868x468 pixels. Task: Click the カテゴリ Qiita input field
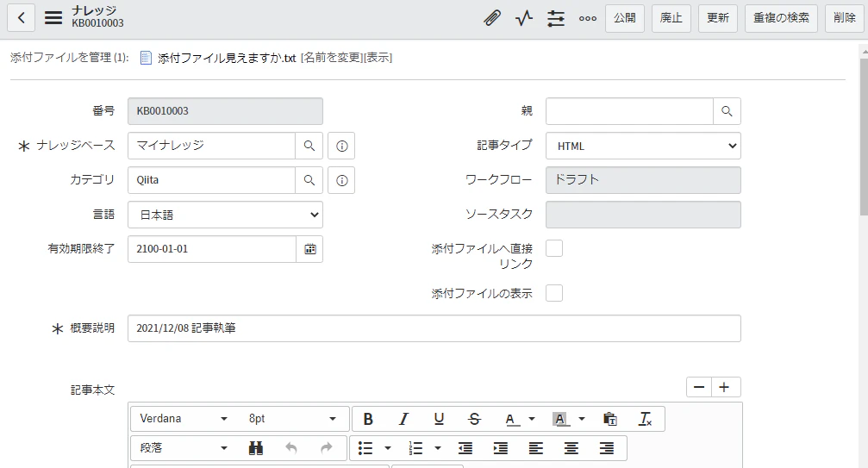[211, 180]
